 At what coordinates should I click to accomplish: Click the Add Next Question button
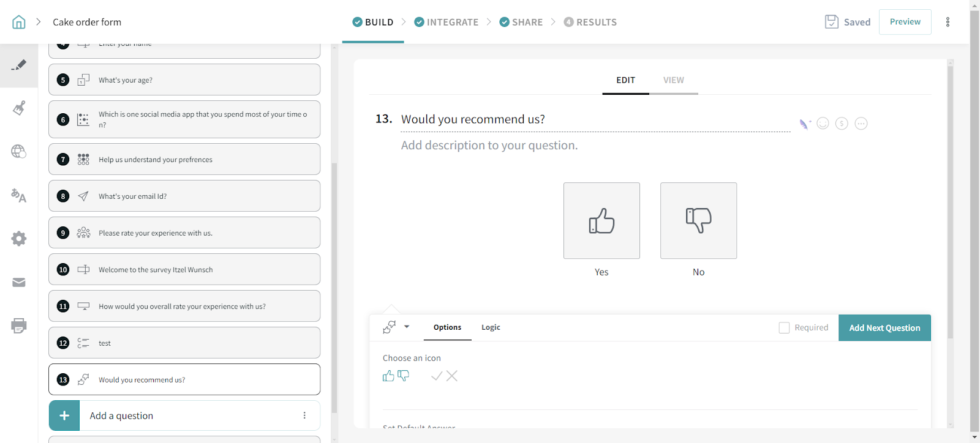point(884,328)
